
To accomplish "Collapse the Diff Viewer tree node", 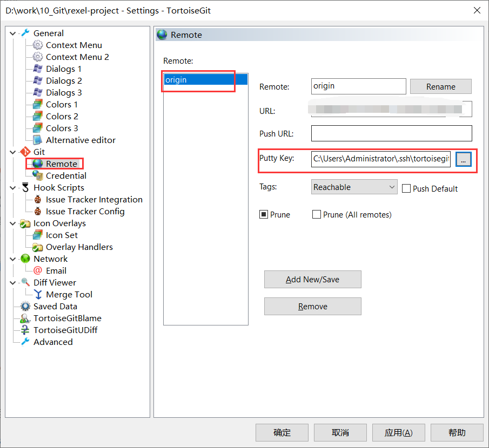I will tap(13, 283).
